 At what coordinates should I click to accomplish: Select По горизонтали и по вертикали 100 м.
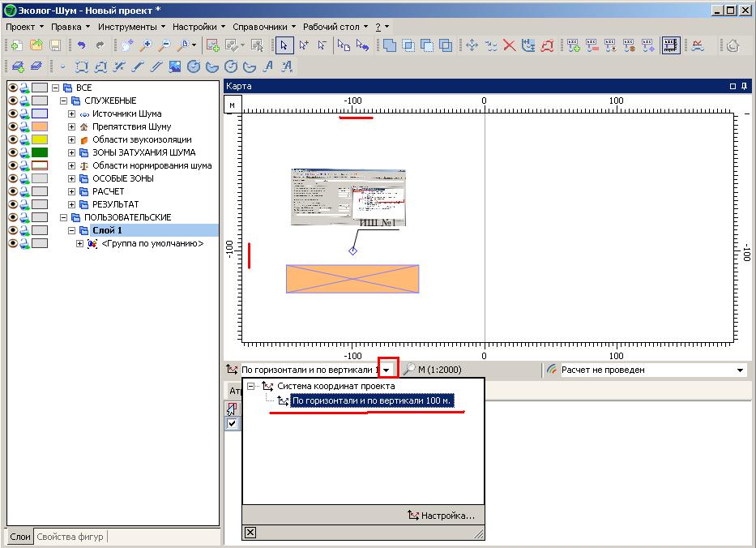[372, 400]
